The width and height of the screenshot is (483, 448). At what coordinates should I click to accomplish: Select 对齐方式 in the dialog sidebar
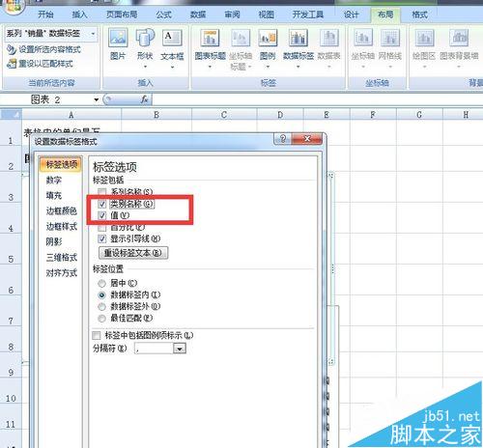coord(62,273)
